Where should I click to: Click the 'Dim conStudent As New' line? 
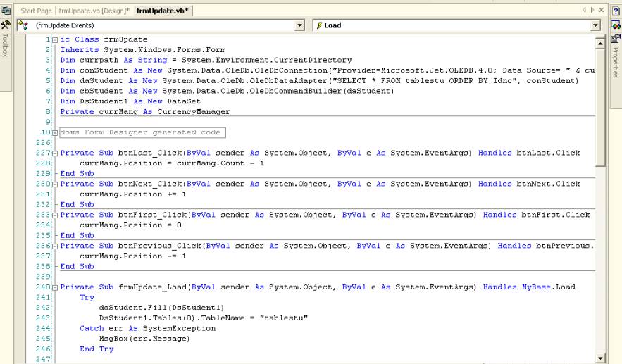pyautogui.click(x=328, y=70)
